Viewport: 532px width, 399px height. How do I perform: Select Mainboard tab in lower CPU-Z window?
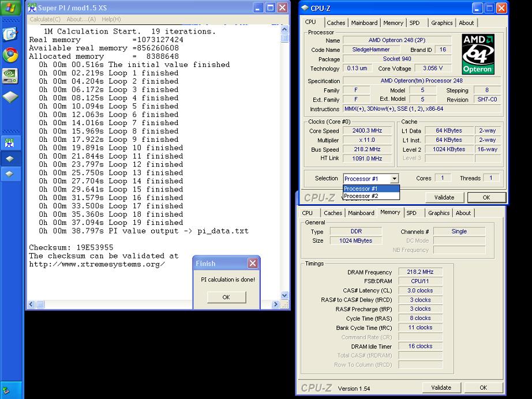361,213
